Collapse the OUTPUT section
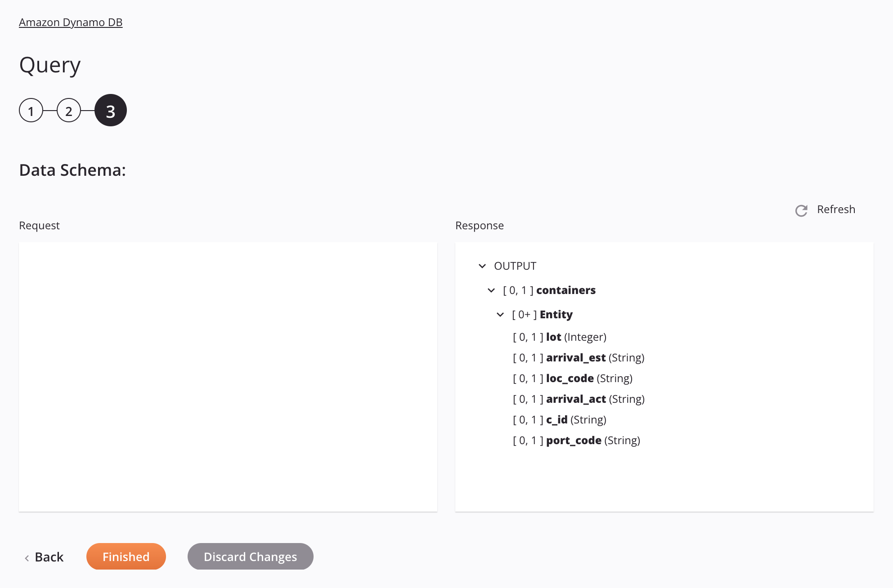Image resolution: width=893 pixels, height=588 pixels. 483,266
